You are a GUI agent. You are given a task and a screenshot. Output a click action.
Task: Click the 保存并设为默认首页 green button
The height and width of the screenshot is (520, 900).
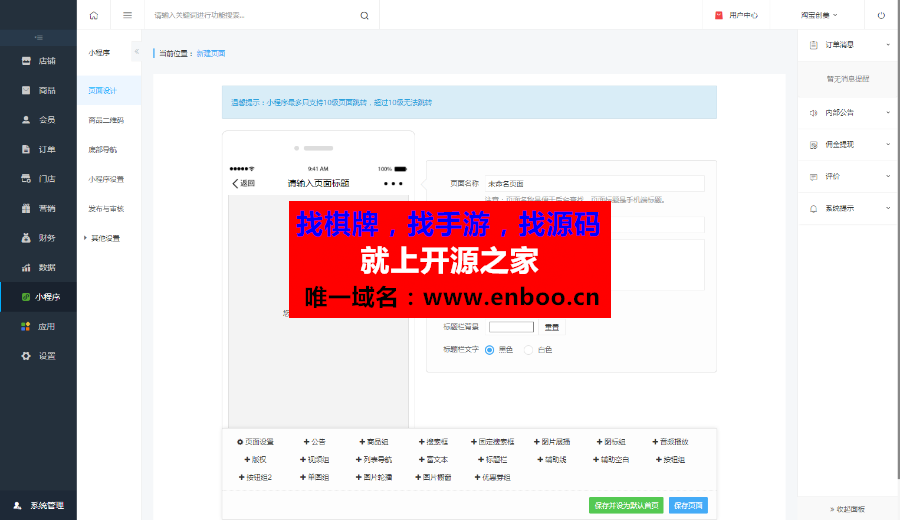[x=626, y=506]
